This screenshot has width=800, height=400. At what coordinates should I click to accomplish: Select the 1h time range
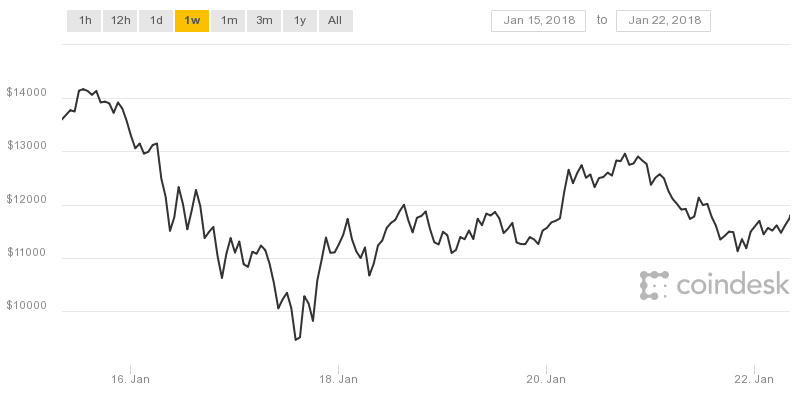84,20
